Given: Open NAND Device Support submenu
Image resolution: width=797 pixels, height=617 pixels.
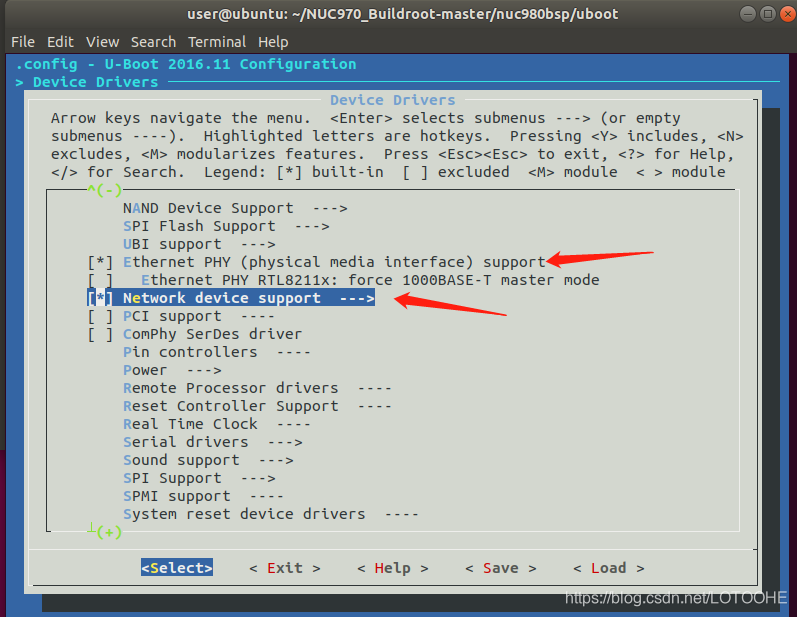Looking at the screenshot, I should click(235, 208).
